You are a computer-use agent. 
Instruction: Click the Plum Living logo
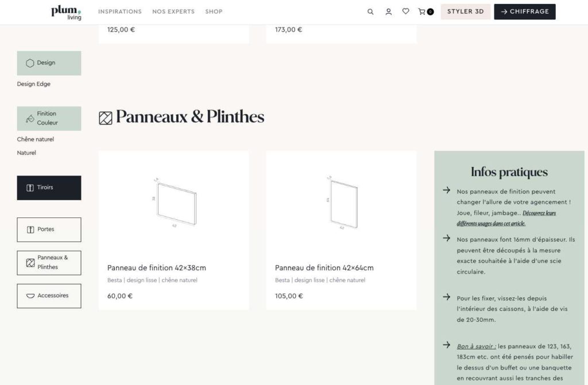(x=66, y=13)
